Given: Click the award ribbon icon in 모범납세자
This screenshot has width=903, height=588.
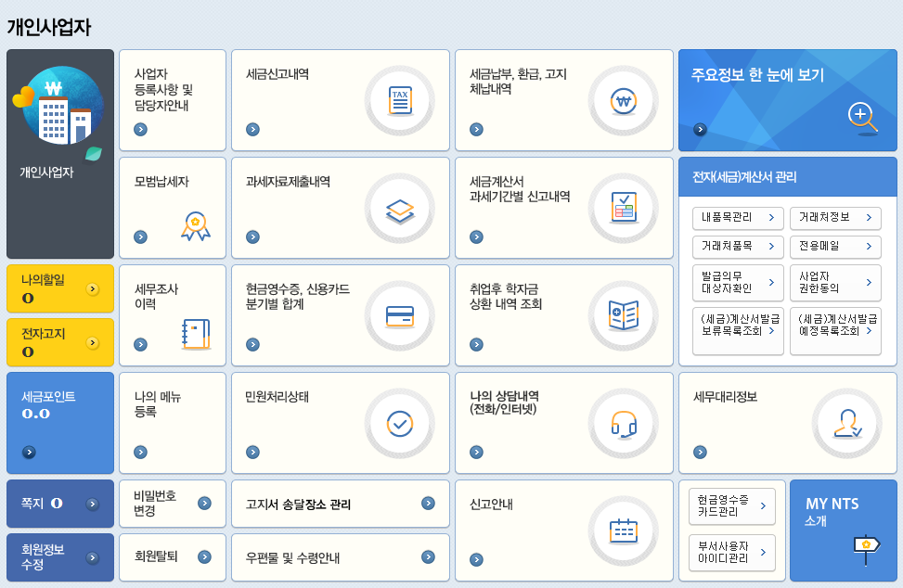Looking at the screenshot, I should click(x=196, y=225).
